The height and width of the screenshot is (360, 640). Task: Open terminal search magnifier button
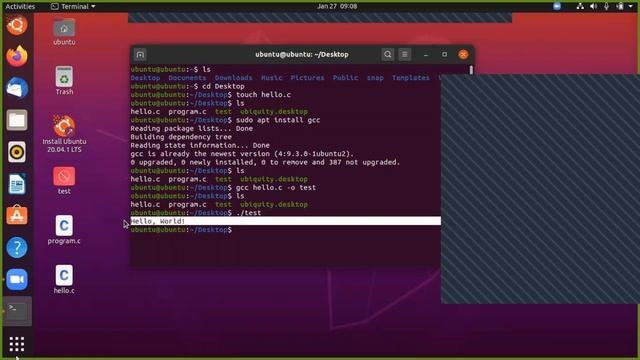pyautogui.click(x=387, y=54)
